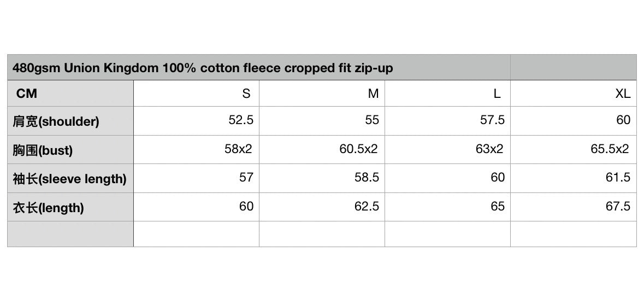
Task: Click shoulder value 52.5 for size S
Action: (241, 120)
